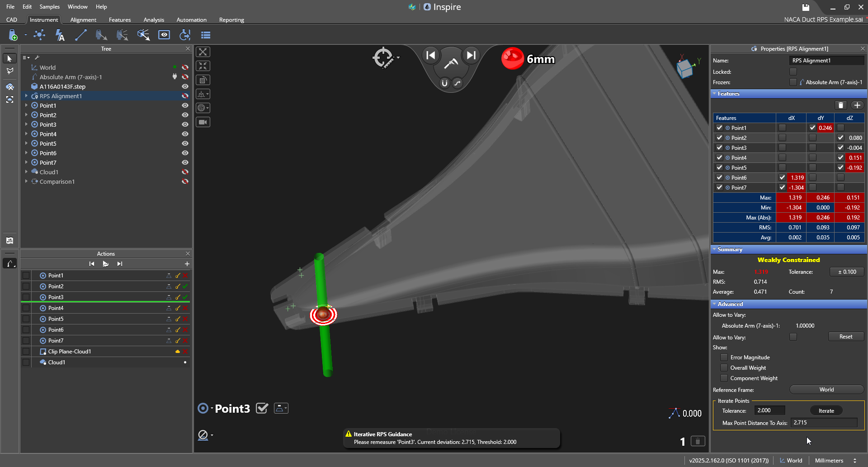Click the summary Tolerance ± 0.100 field
Image resolution: width=868 pixels, height=467 pixels.
[x=847, y=272]
